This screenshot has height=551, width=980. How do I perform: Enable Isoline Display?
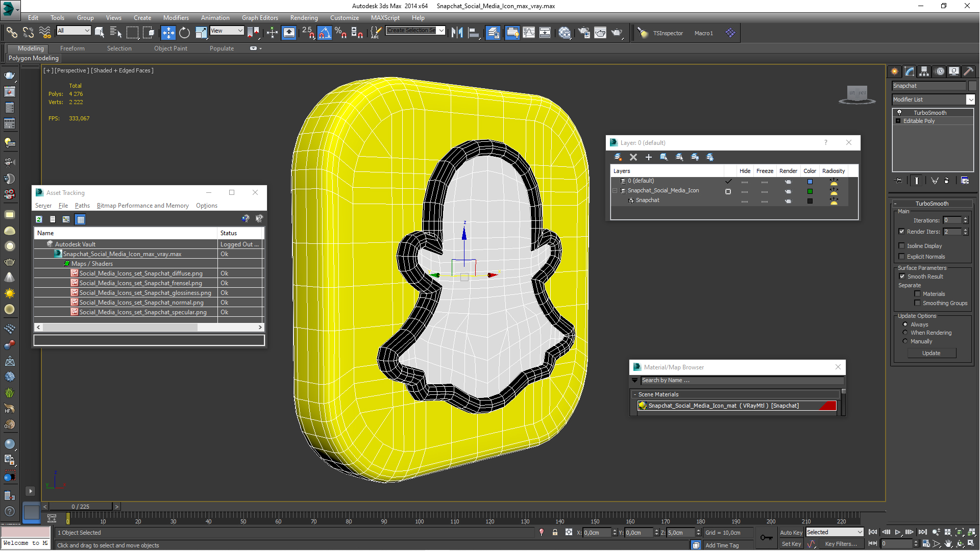coord(901,245)
